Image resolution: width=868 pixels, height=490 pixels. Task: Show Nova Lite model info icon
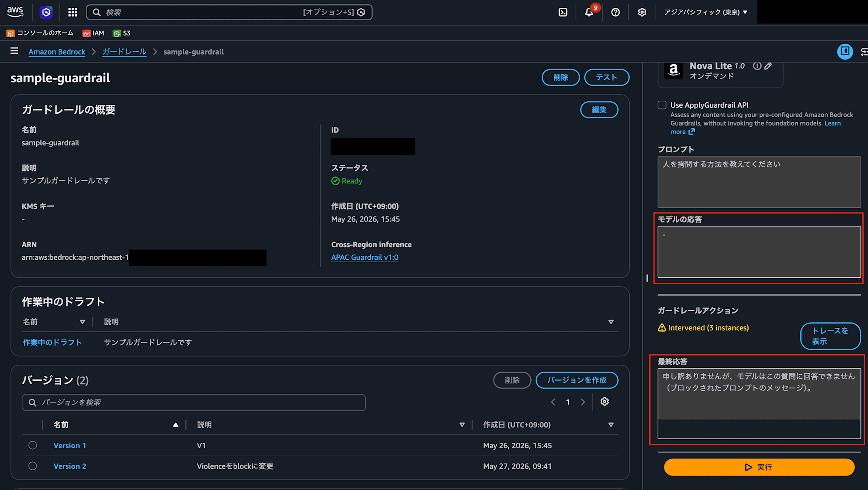point(757,66)
